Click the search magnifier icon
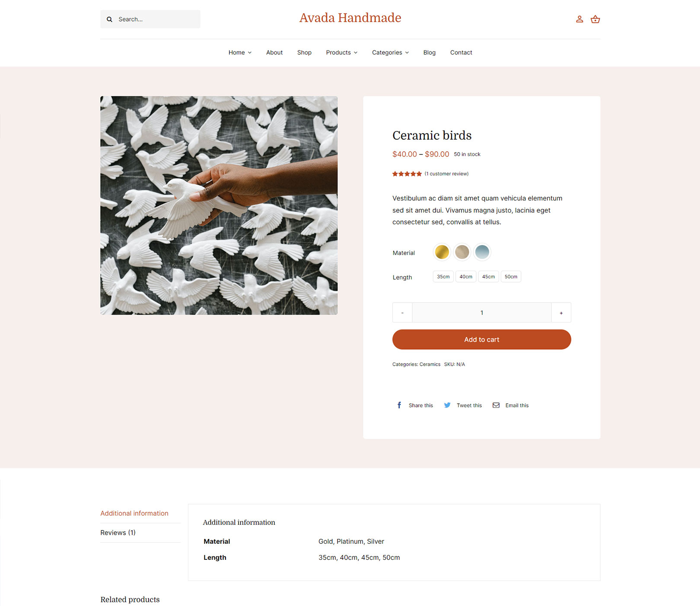700x606 pixels. [109, 19]
